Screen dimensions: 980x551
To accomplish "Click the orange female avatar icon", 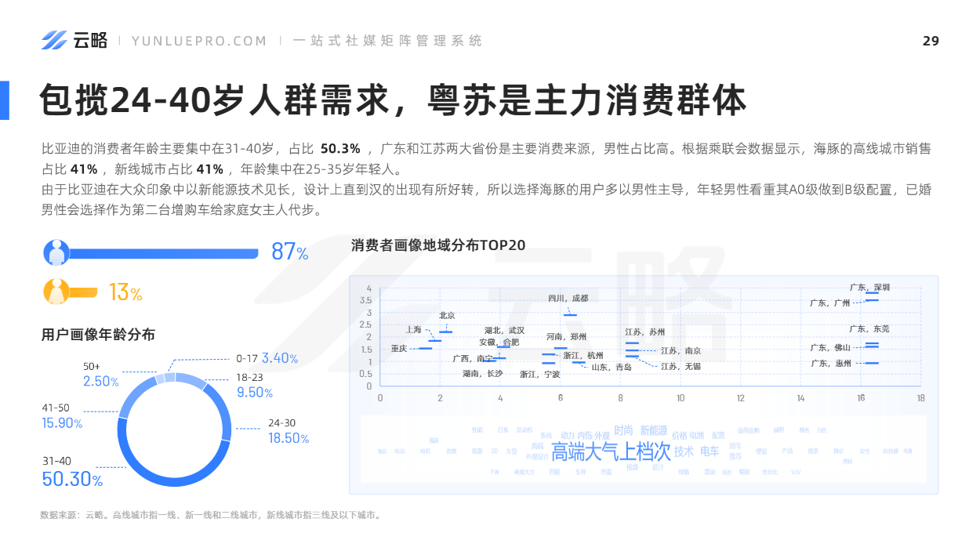I will coord(56,292).
